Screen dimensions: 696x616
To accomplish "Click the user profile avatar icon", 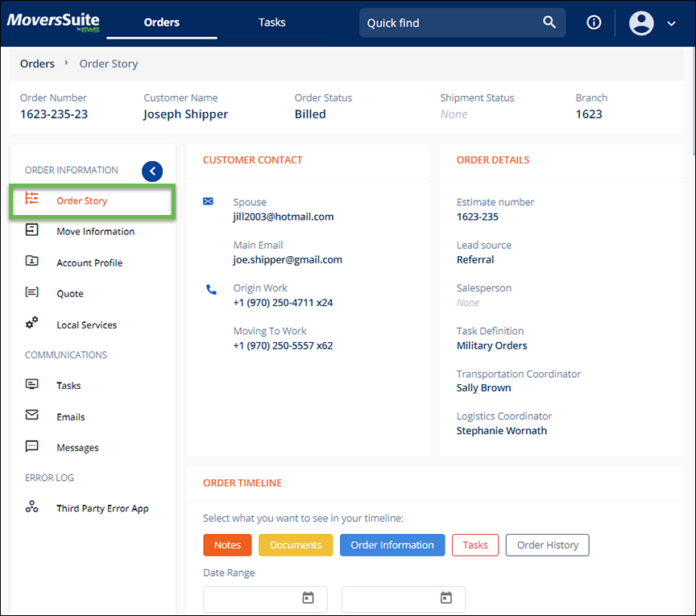I will (x=641, y=23).
